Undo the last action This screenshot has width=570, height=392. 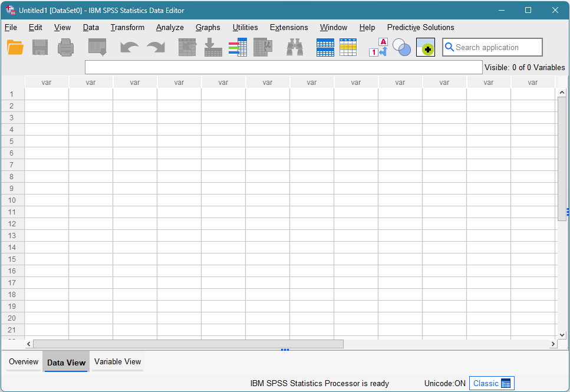point(129,47)
